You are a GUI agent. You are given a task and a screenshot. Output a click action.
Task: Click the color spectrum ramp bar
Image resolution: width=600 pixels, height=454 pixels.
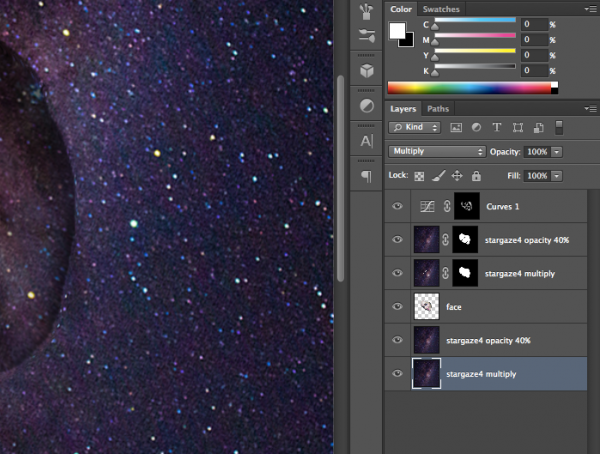click(470, 88)
